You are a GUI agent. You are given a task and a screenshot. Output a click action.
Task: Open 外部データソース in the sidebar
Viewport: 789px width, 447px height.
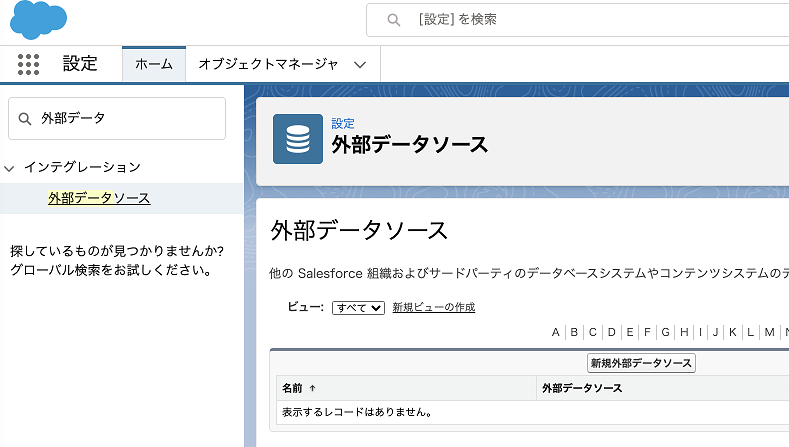tap(99, 198)
